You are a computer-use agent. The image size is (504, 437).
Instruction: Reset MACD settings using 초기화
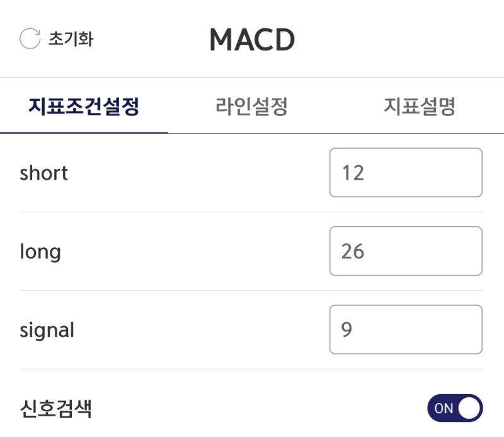[60, 38]
